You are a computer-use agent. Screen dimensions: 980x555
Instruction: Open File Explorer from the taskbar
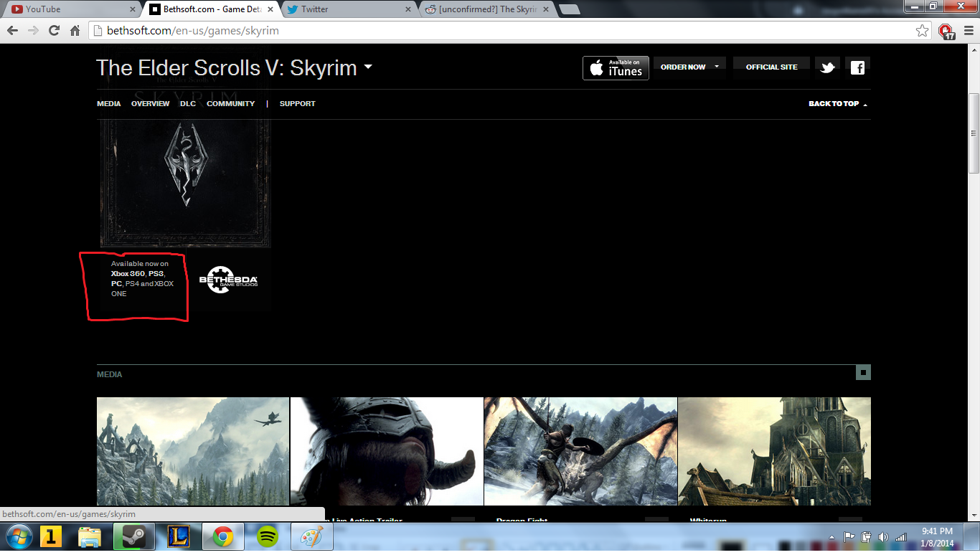coord(90,537)
